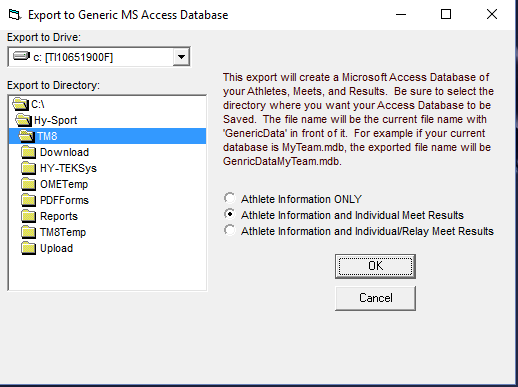Image resolution: width=518 pixels, height=387 pixels.
Task: Click the Download folder icon
Action: point(28,152)
